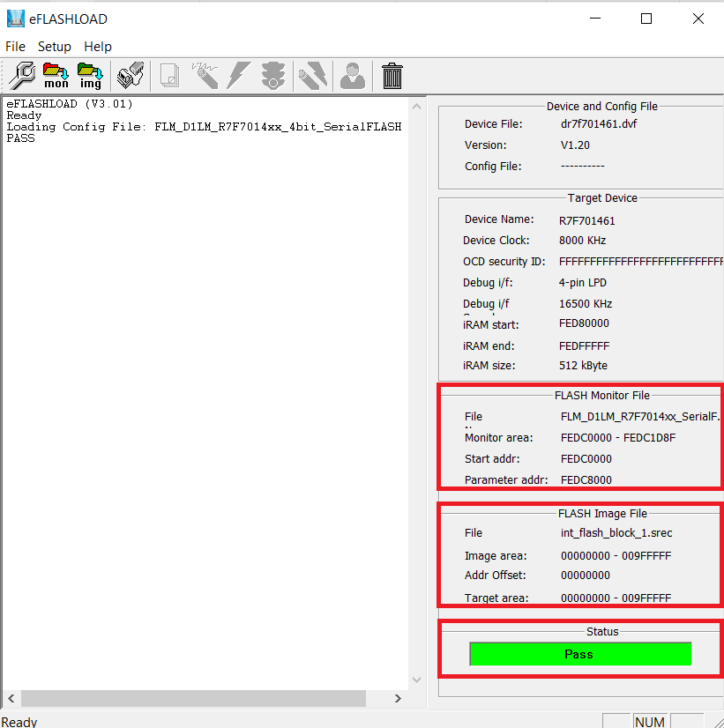Click the 'Device and Config File' group title

[x=601, y=107]
